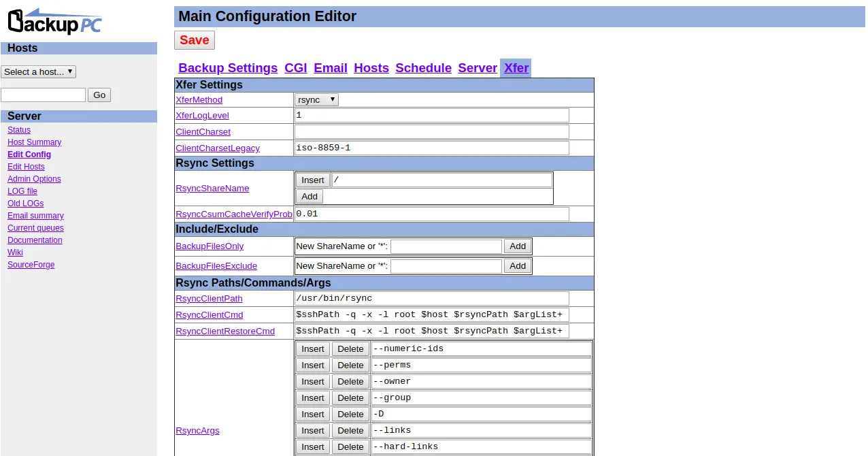Click Add button under RsyncShareName

[x=310, y=196]
